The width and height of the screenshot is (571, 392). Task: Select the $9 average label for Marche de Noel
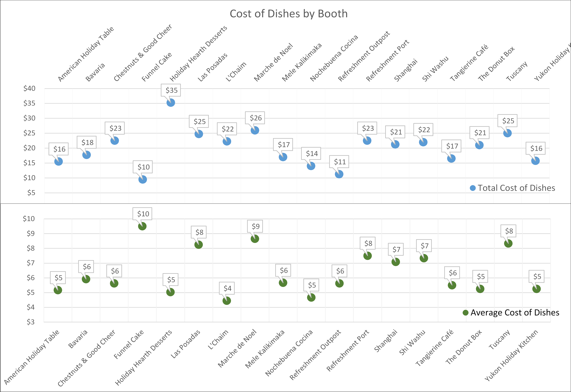(x=255, y=226)
